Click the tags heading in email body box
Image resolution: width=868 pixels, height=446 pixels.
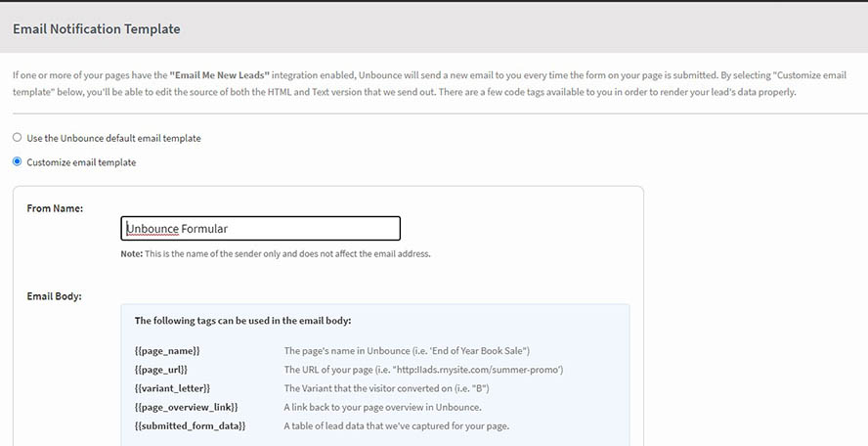(243, 321)
